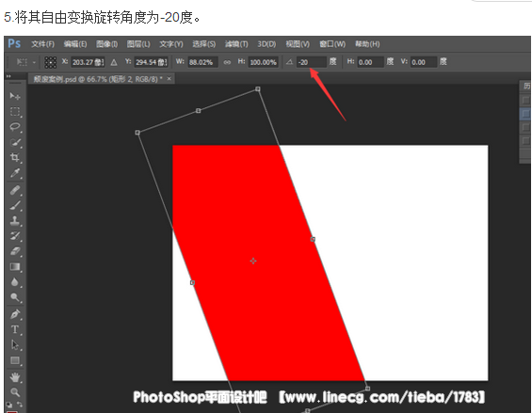This screenshot has width=532, height=413.
Task: Select the Brush tool
Action: click(x=15, y=205)
